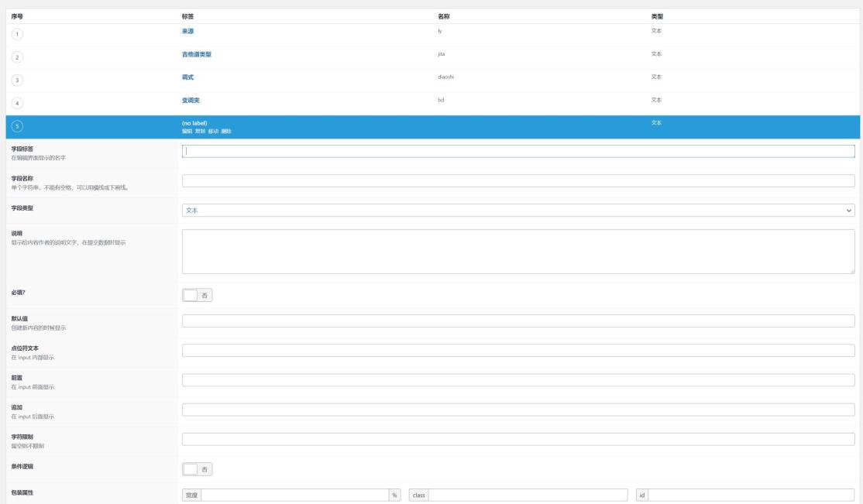Click into the 说明 textarea
The height and width of the screenshot is (504, 863).
click(x=518, y=252)
